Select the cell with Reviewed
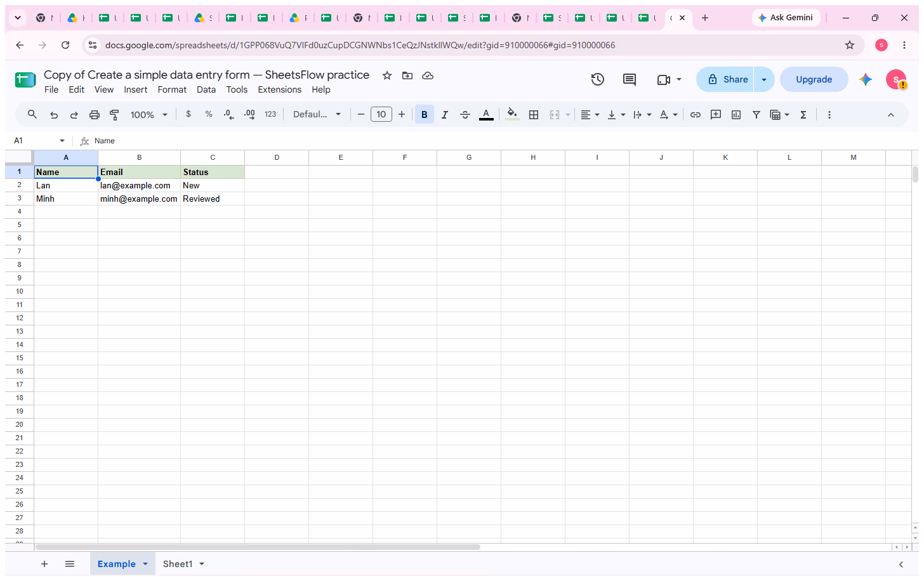924x581 pixels. pos(213,199)
